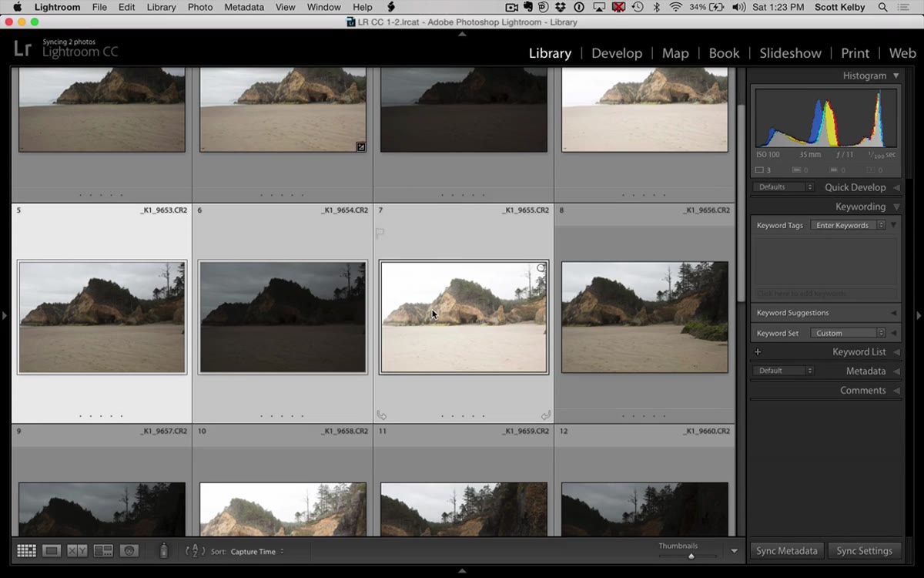924x578 pixels.
Task: Expand the Metadata panel
Action: [896, 371]
